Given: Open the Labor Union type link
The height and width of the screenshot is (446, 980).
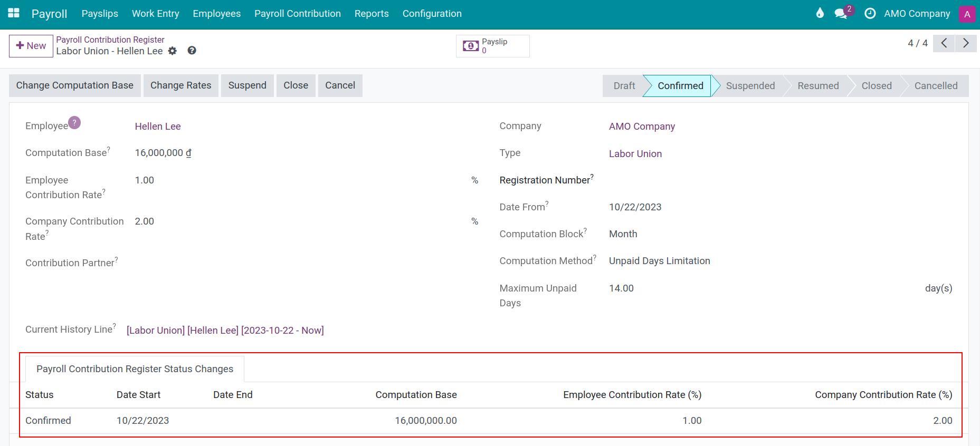Looking at the screenshot, I should 635,154.
